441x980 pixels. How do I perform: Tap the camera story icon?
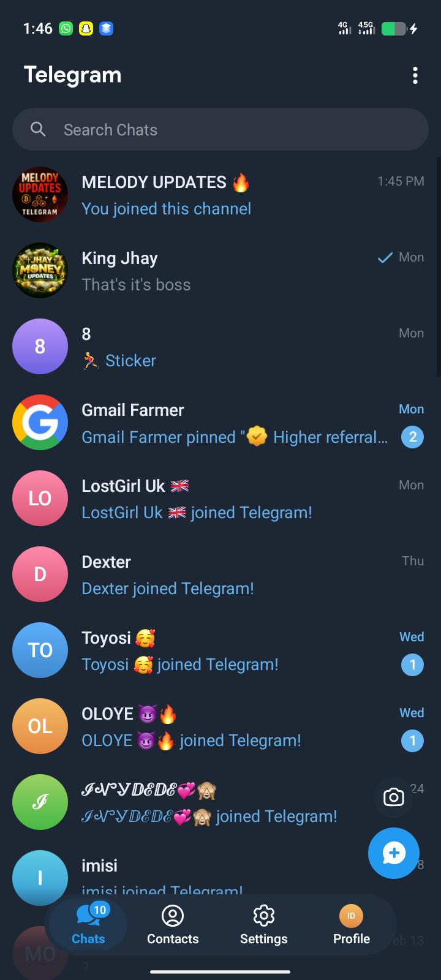tap(393, 797)
